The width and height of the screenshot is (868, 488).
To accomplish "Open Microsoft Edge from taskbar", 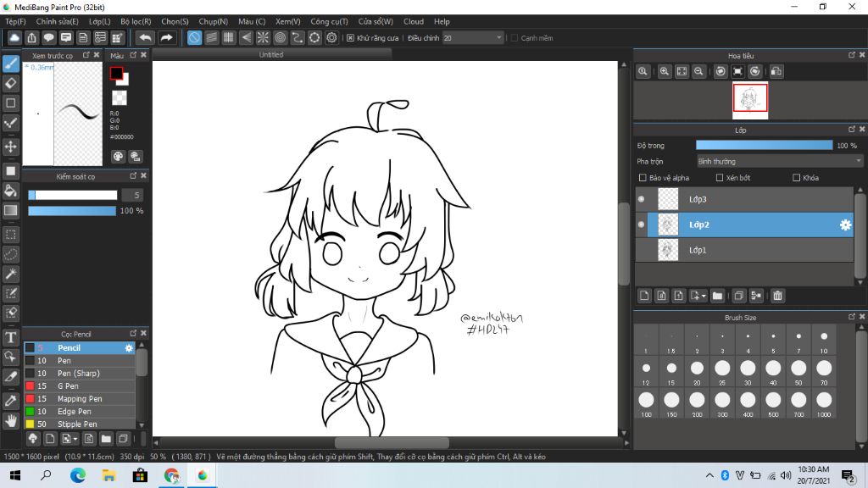I will [77, 475].
